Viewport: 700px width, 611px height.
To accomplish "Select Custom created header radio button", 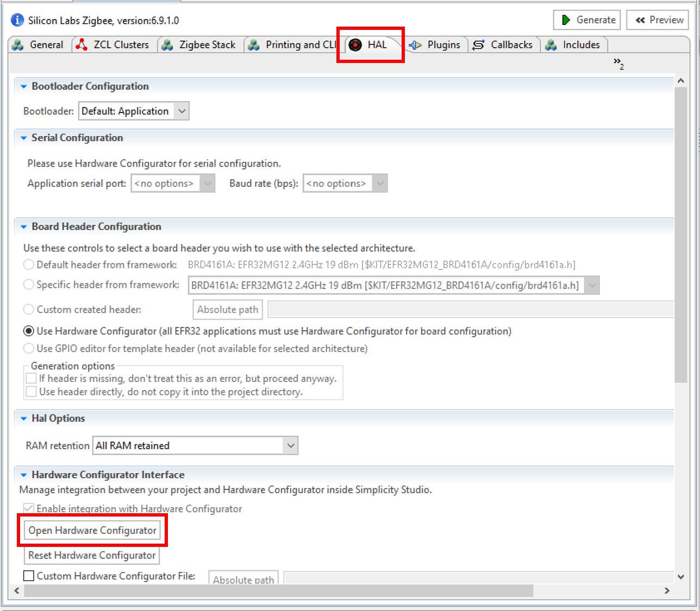I will [29, 310].
